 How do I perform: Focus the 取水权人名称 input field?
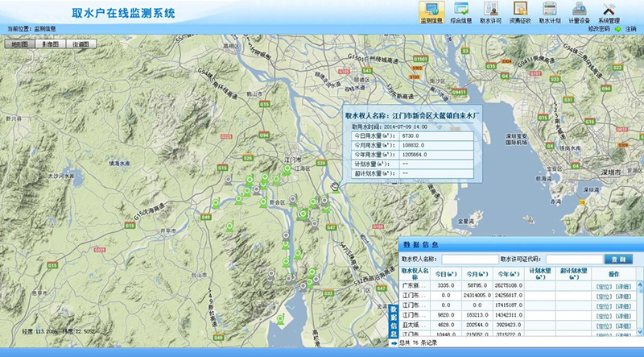467,259
